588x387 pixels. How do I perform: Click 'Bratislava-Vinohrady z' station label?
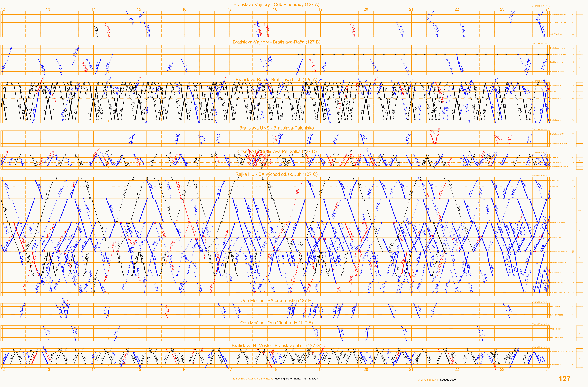coord(557,98)
